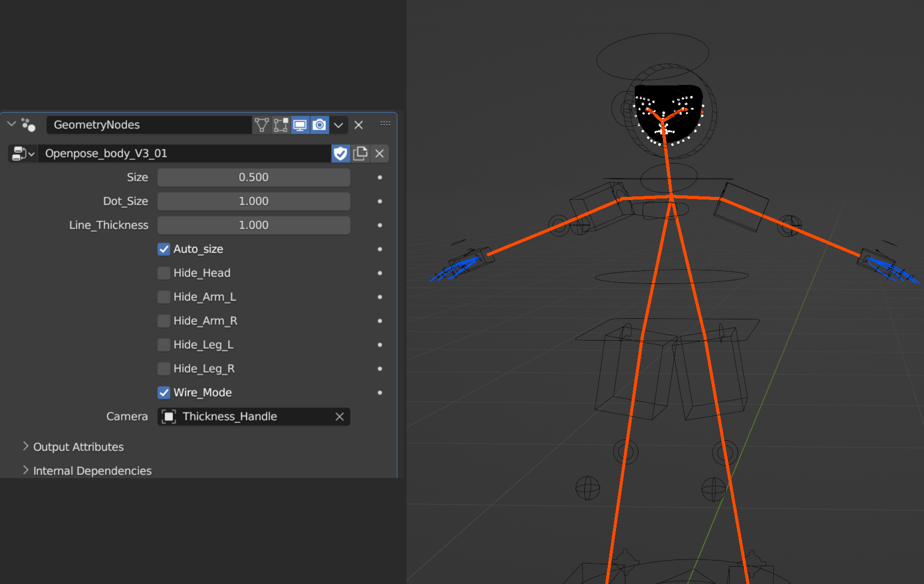The width and height of the screenshot is (924, 584).
Task: Toggle modifier viewport display icon
Action: [x=300, y=125]
